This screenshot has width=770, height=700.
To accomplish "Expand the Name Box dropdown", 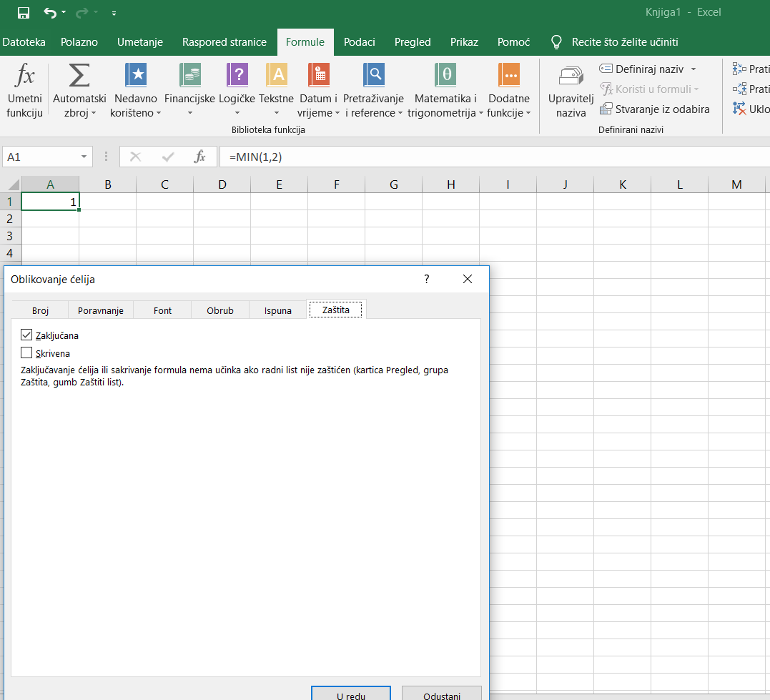I will pos(84,157).
